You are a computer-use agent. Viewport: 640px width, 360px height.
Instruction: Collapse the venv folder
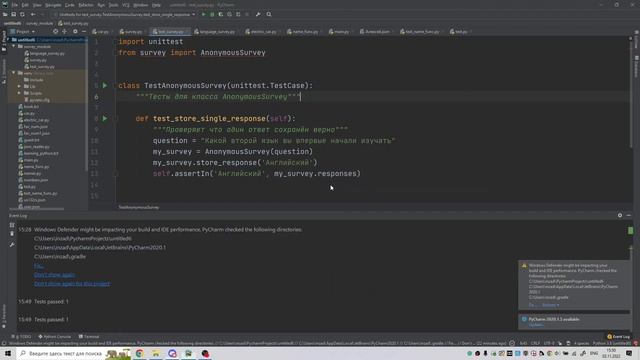click(14, 73)
